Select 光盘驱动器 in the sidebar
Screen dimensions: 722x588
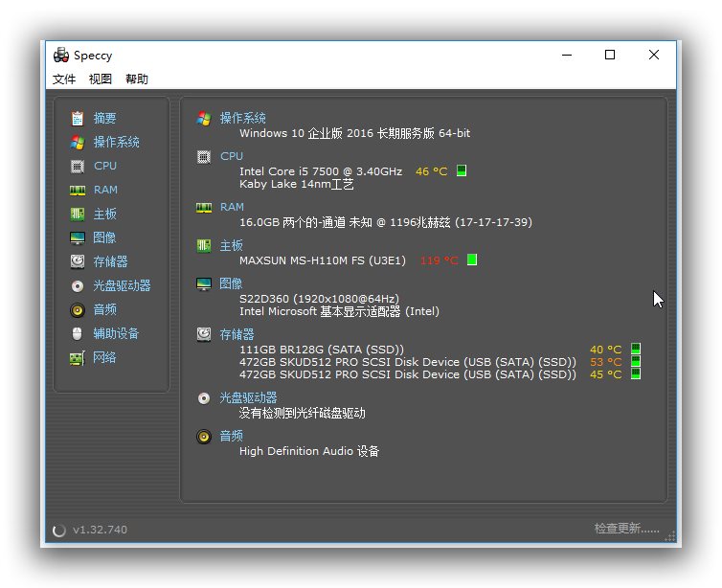122,286
